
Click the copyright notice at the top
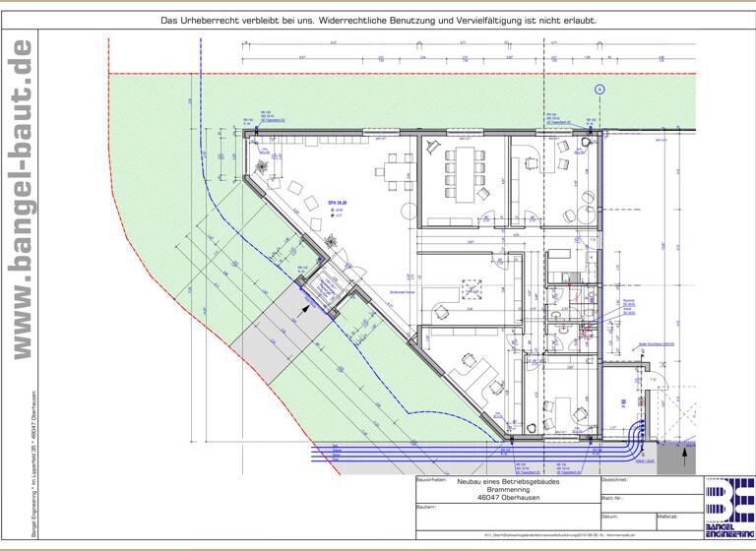377,20
